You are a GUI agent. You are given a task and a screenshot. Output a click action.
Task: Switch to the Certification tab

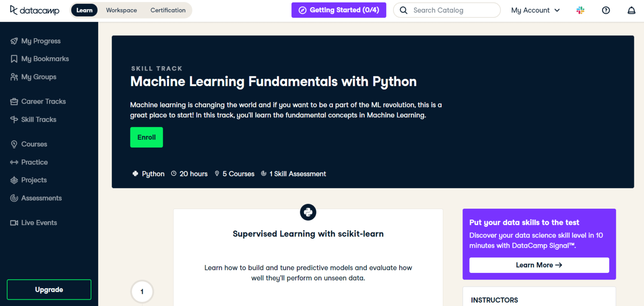coord(168,10)
